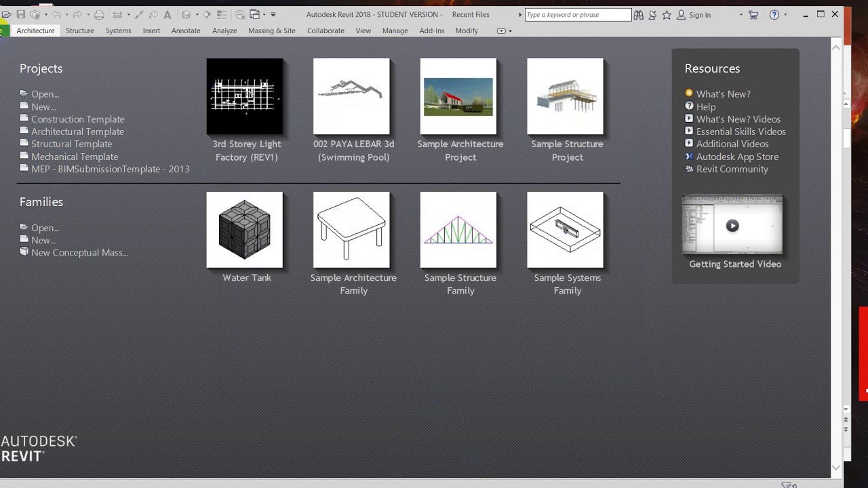Open the Revit Community link

[x=732, y=169]
